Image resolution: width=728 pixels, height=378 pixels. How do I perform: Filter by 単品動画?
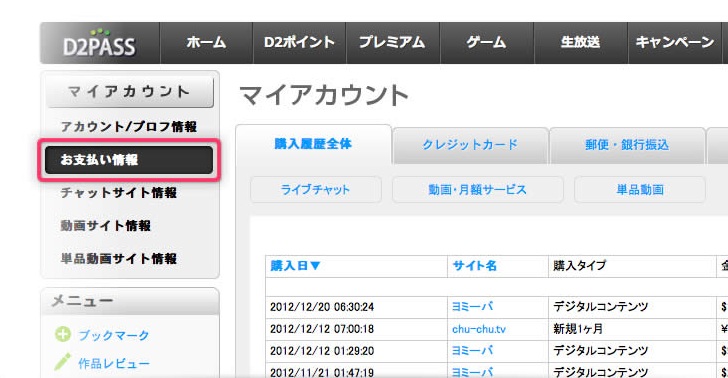(640, 189)
